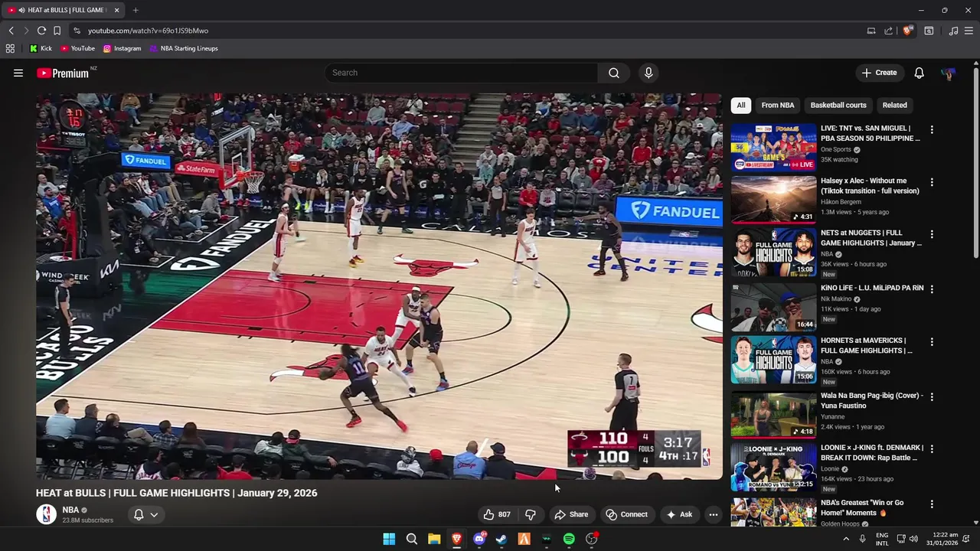The image size is (980, 551).
Task: Bookmark this page with bookmark icon
Action: (x=57, y=31)
